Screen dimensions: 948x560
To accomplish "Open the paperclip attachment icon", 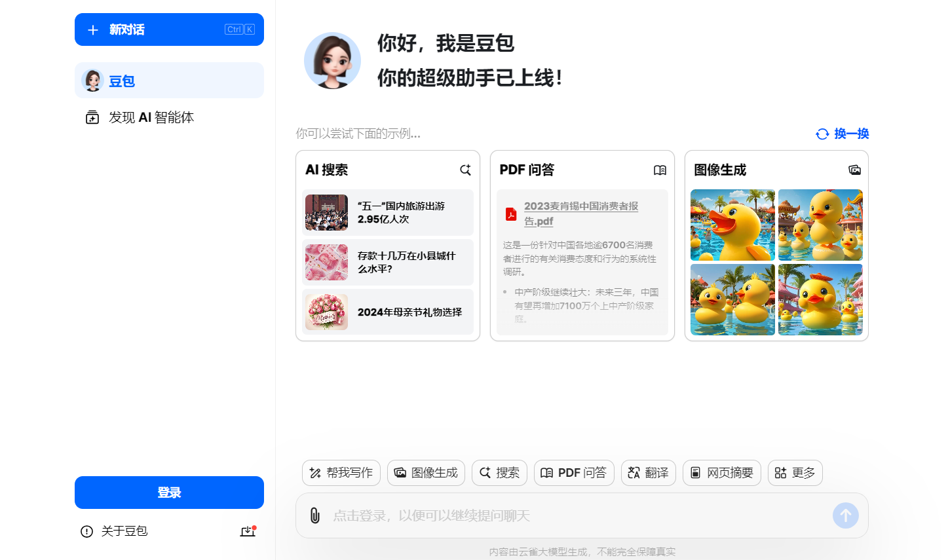I will click(x=314, y=515).
